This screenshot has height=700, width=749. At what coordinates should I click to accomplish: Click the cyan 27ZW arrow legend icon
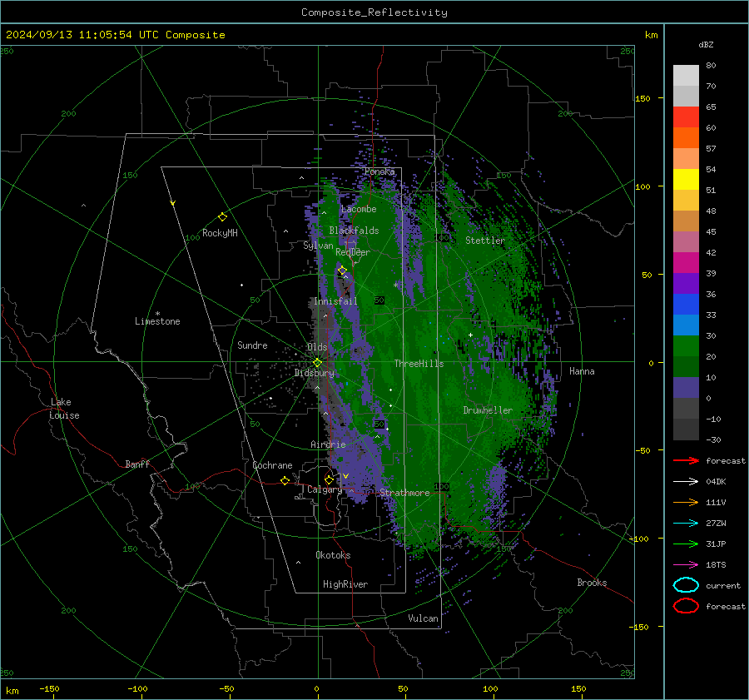click(x=686, y=523)
